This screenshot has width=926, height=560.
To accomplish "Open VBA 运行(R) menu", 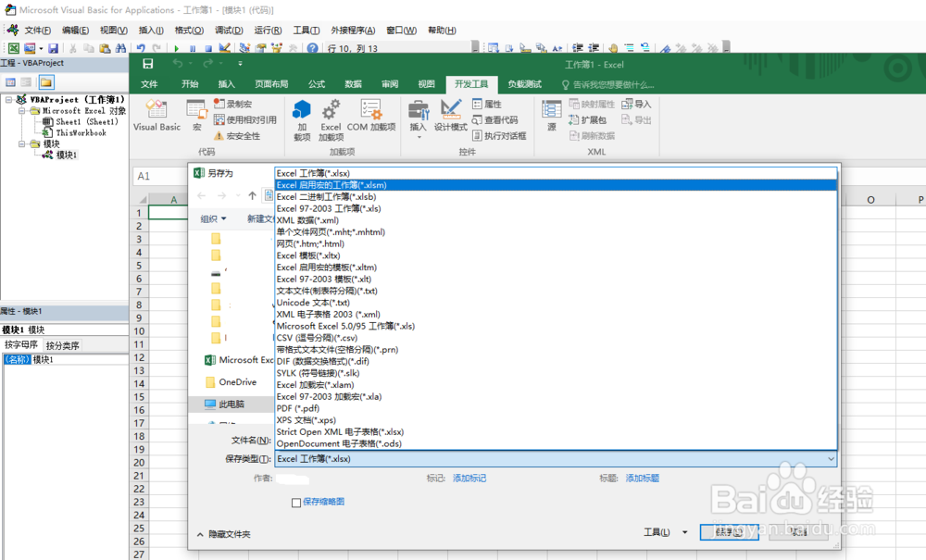I will click(x=268, y=31).
